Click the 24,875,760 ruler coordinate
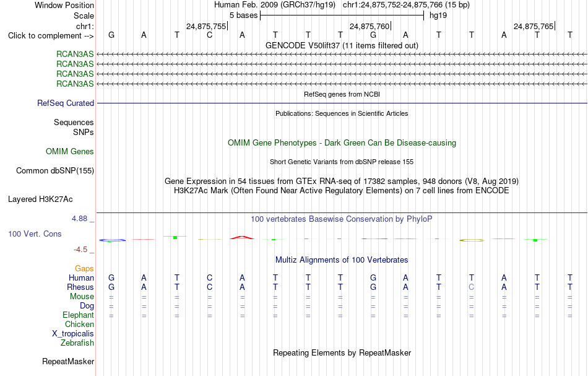This screenshot has height=376, width=588. coord(370,26)
